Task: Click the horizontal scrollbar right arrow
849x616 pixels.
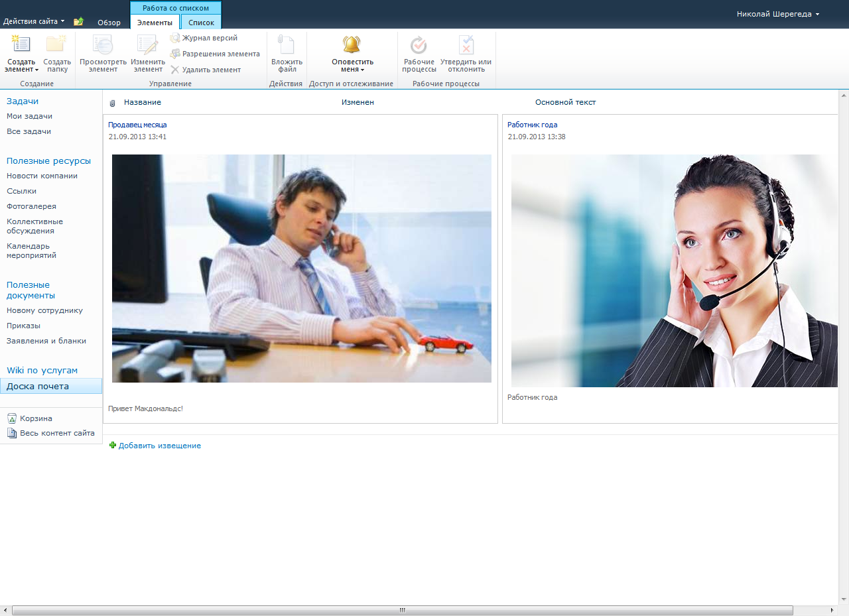Action: (x=832, y=610)
